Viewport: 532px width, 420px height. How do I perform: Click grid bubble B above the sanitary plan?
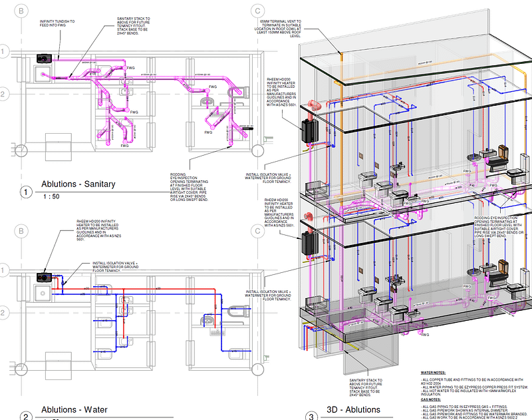coord(23,11)
